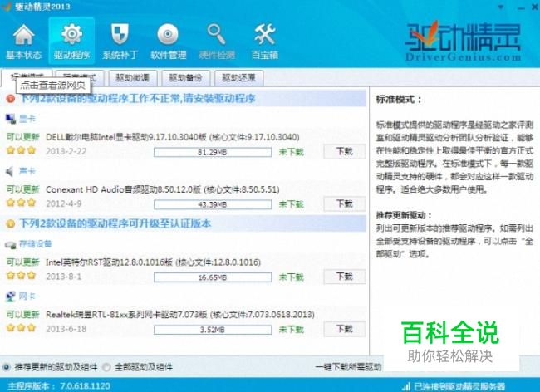Select 推荐更新的驱动及组件 radio option
Image resolution: width=540 pixels, height=392 pixels.
[6, 367]
